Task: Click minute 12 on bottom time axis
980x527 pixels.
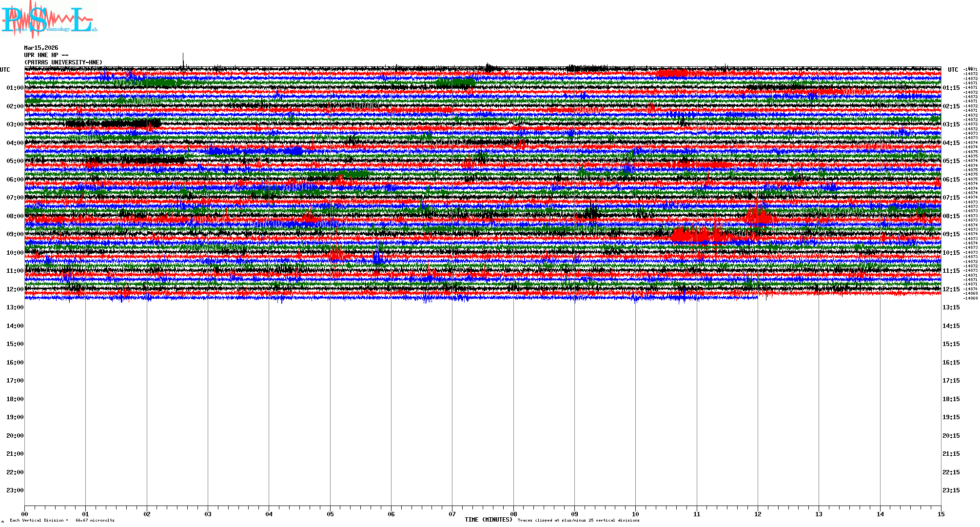Action: 758,514
